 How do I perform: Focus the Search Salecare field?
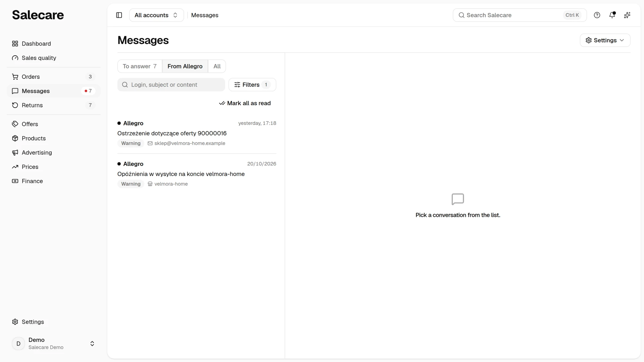tap(520, 15)
